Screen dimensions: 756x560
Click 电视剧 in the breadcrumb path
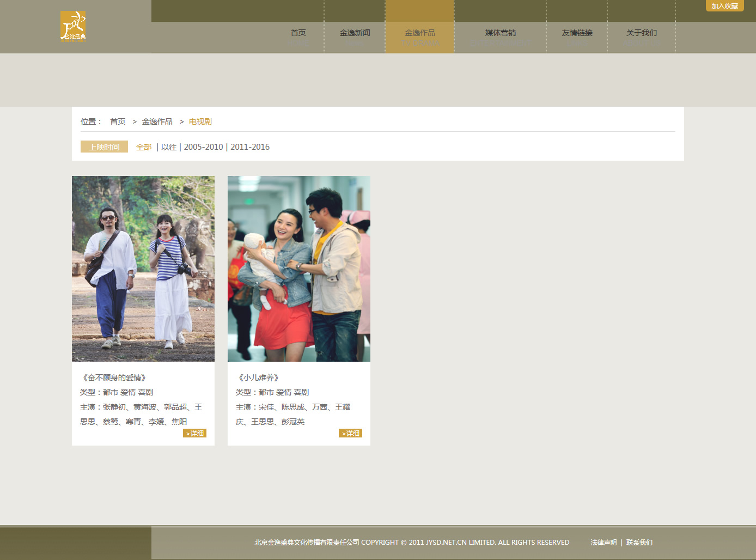pos(200,121)
